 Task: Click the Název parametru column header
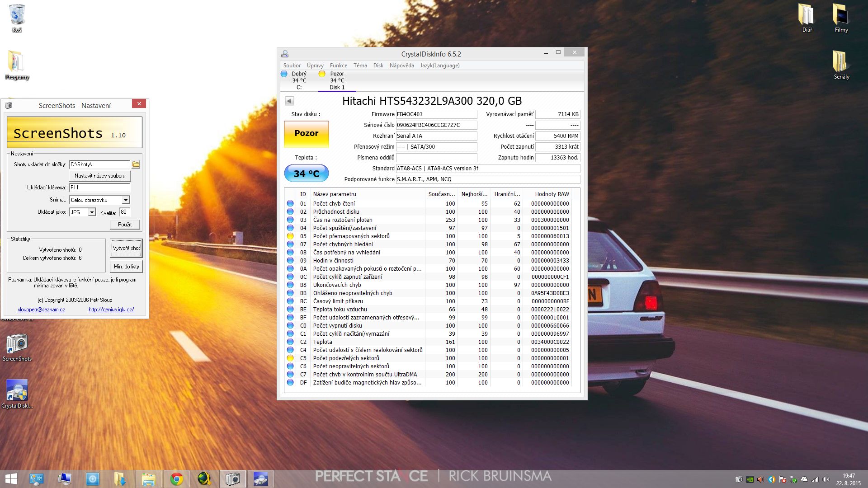(x=367, y=194)
